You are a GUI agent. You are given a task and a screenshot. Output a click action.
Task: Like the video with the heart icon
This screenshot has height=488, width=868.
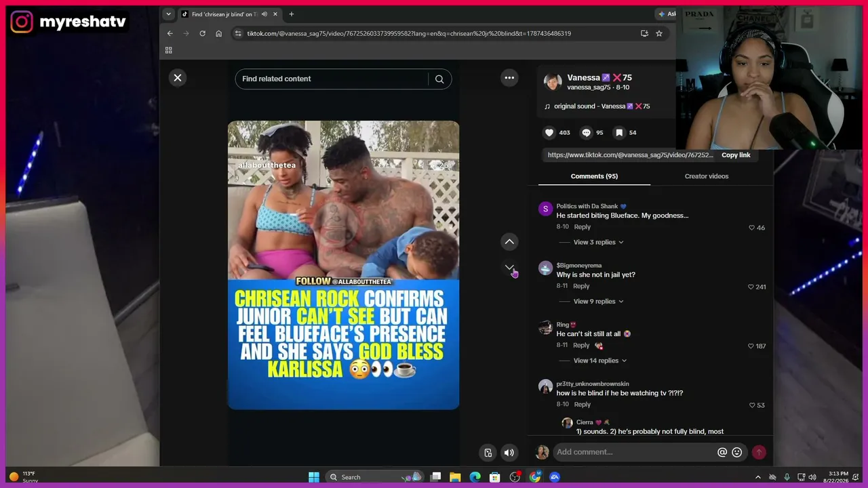pyautogui.click(x=549, y=133)
